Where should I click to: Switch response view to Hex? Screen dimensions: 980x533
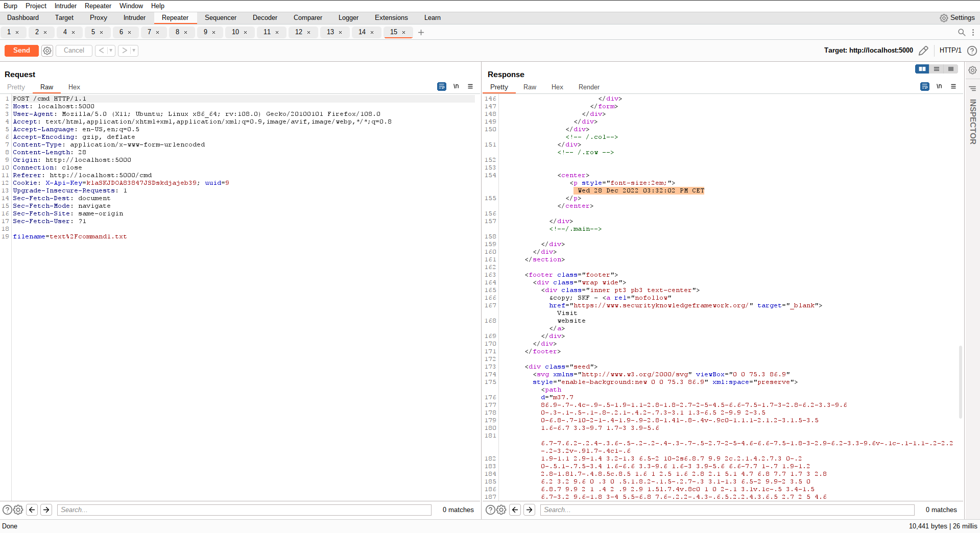[x=557, y=87]
